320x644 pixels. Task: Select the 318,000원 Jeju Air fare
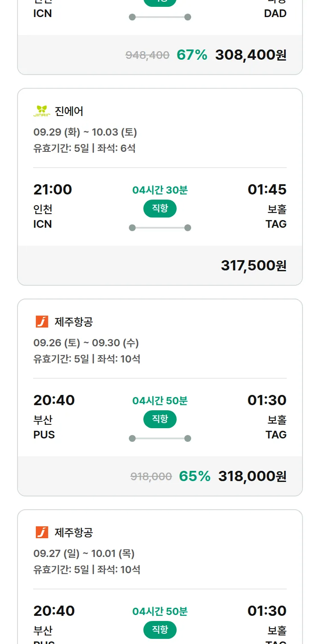click(253, 476)
